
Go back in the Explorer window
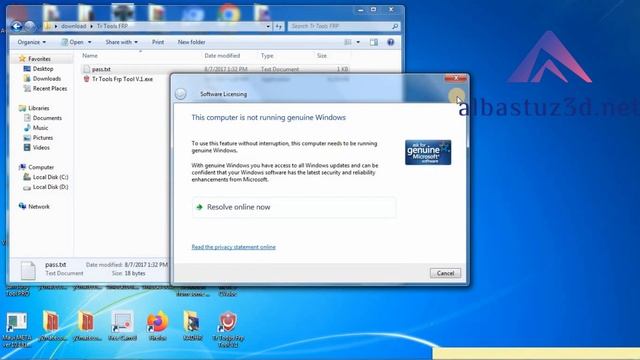tap(16, 27)
